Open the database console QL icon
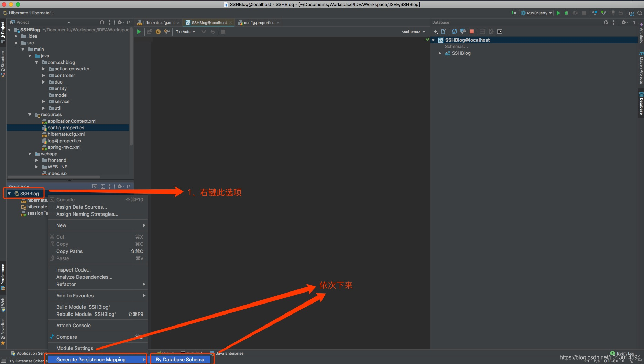Viewport: 644px width, 364px height. click(500, 31)
